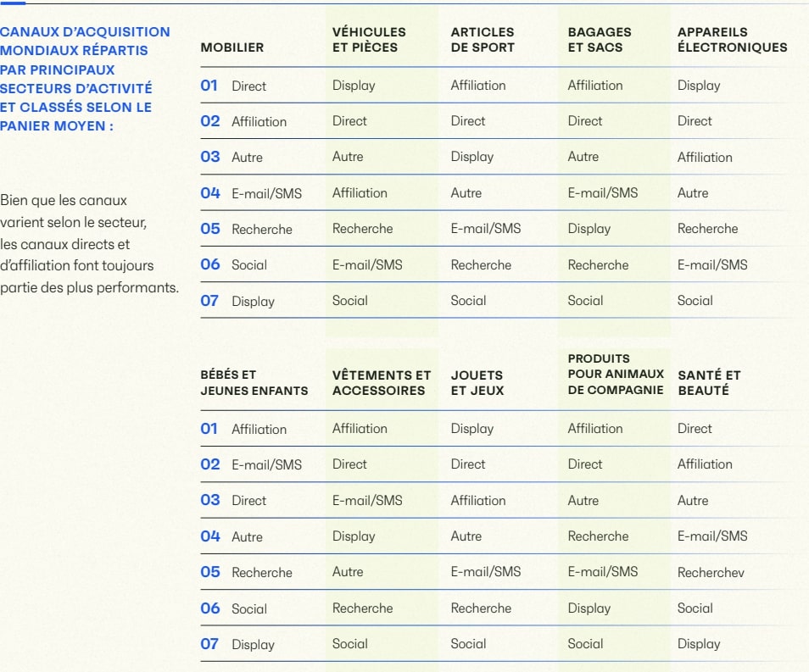Select Display ranked first under Véhicules et Pièces

click(354, 86)
